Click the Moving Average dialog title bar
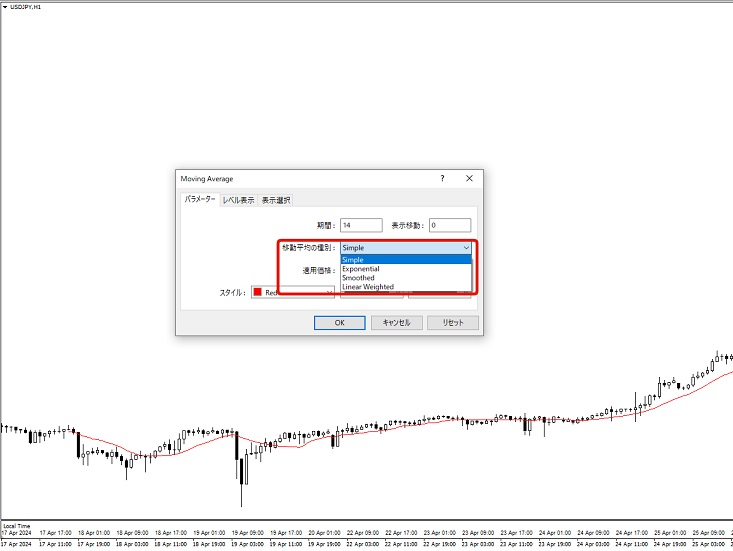This screenshot has height=551, width=733. (300, 178)
